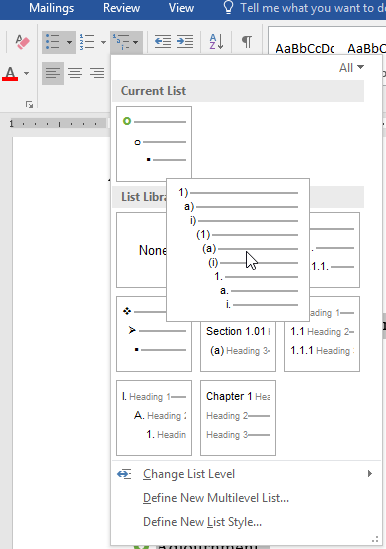The width and height of the screenshot is (386, 549).
Task: Click the Sort A to Z icon
Action: (x=216, y=42)
